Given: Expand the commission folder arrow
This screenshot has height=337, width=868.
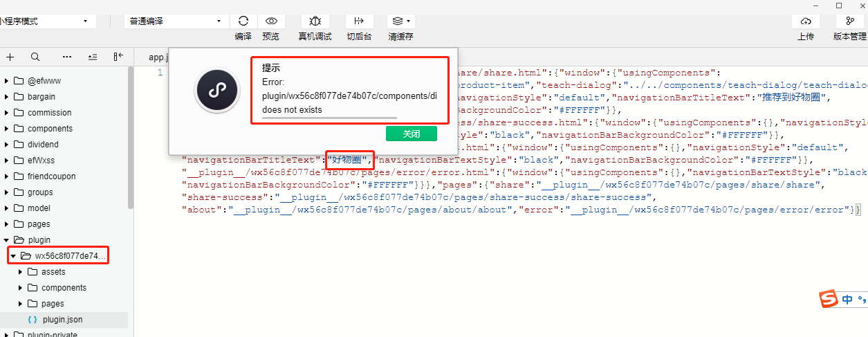Looking at the screenshot, I should pos(7,113).
